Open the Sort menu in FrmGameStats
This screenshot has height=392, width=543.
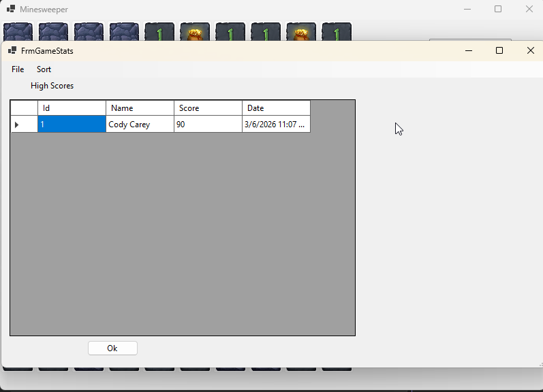(44, 69)
